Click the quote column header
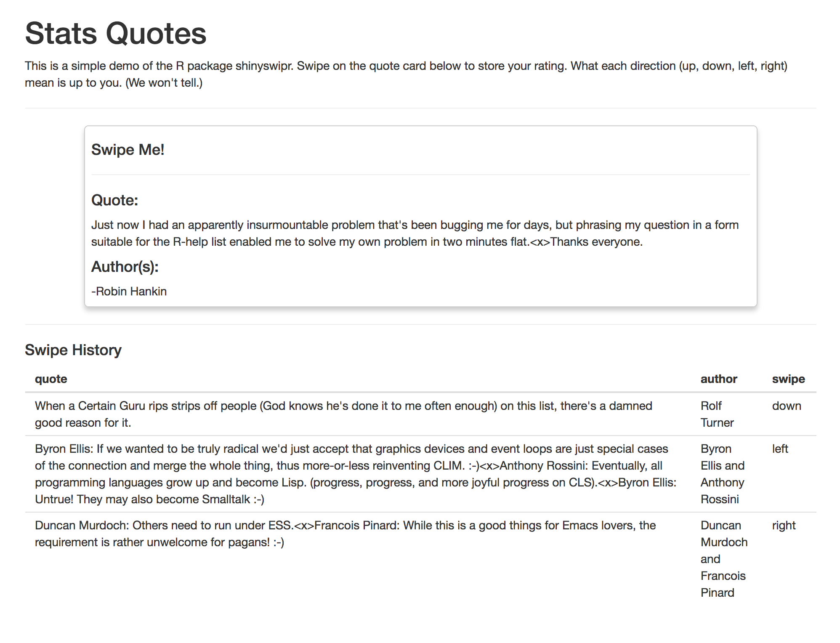The height and width of the screenshot is (643, 840). coord(51,379)
